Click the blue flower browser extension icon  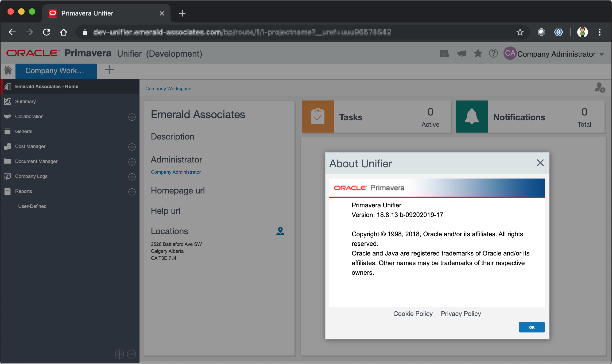click(559, 32)
